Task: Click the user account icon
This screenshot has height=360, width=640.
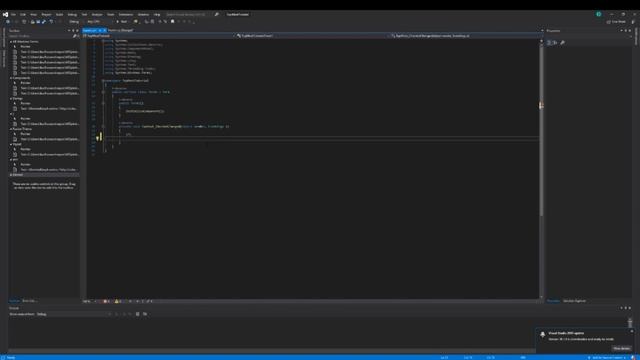Action: coord(599,14)
